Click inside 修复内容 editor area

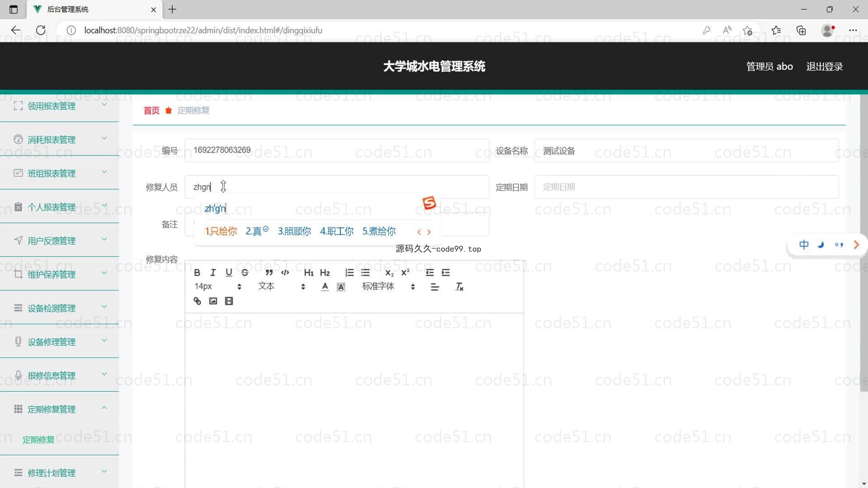coord(354,400)
